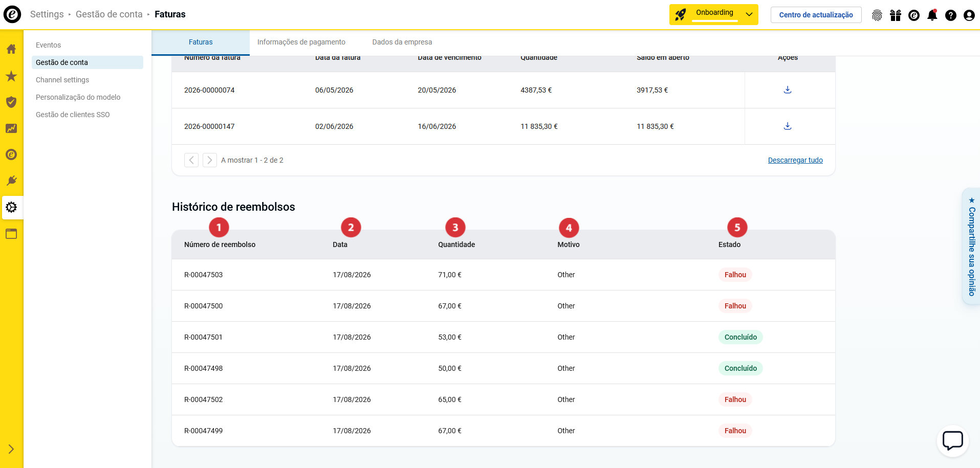Expand the sidebar with the bottom chevron
The width and height of the screenshot is (980, 468).
point(11,449)
